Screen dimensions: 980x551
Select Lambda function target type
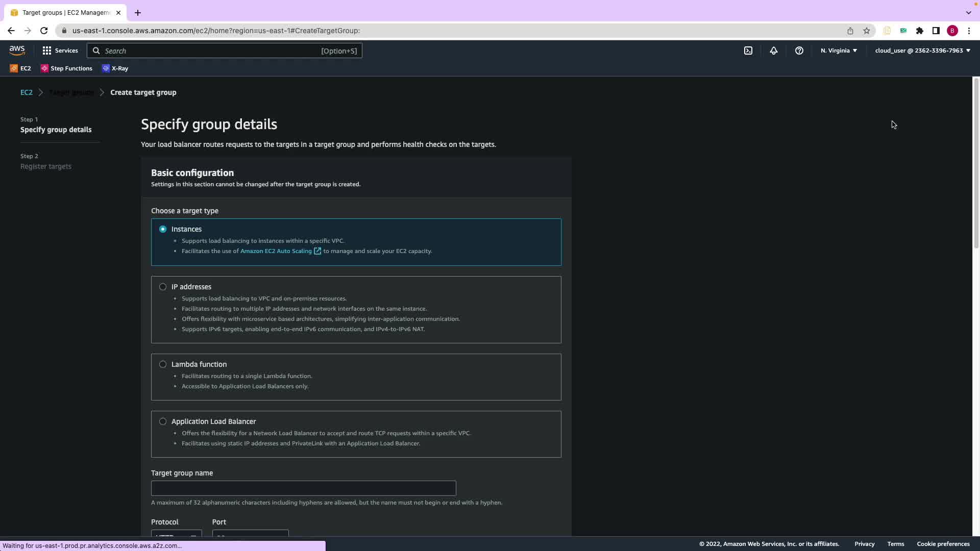163,364
